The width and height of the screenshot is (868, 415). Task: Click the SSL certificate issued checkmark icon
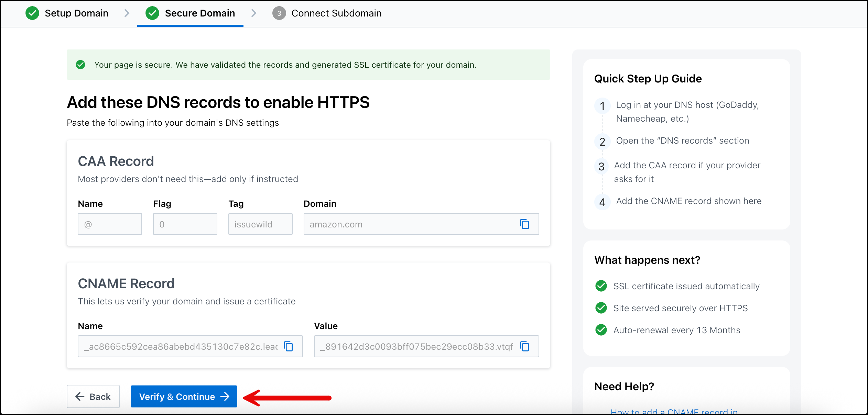[x=601, y=286]
